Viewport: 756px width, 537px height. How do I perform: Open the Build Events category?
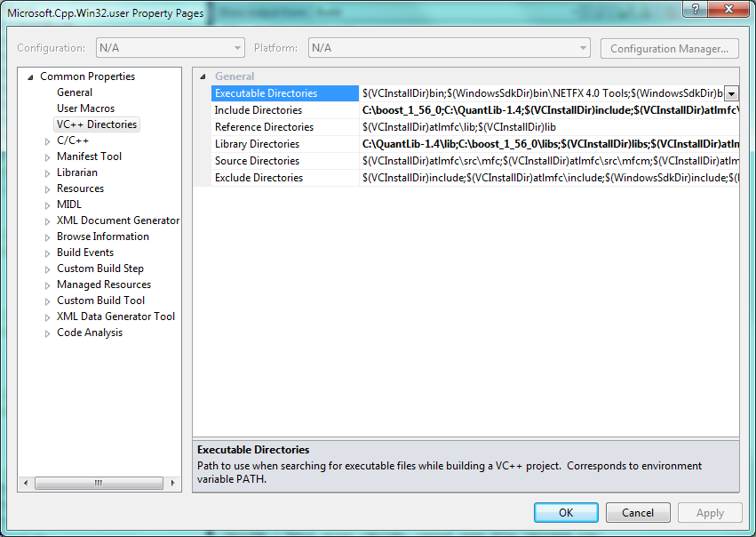85,252
